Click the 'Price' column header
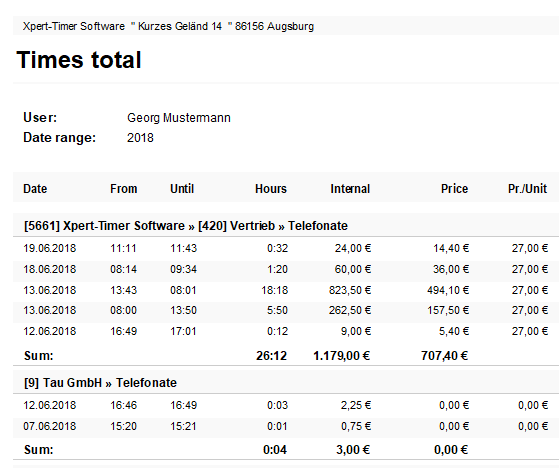 click(x=454, y=189)
